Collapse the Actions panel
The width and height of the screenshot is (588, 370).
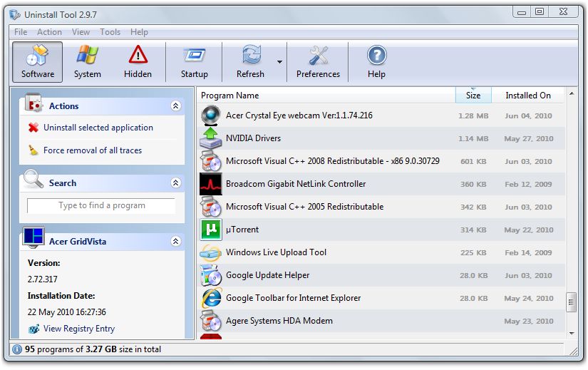(x=175, y=106)
